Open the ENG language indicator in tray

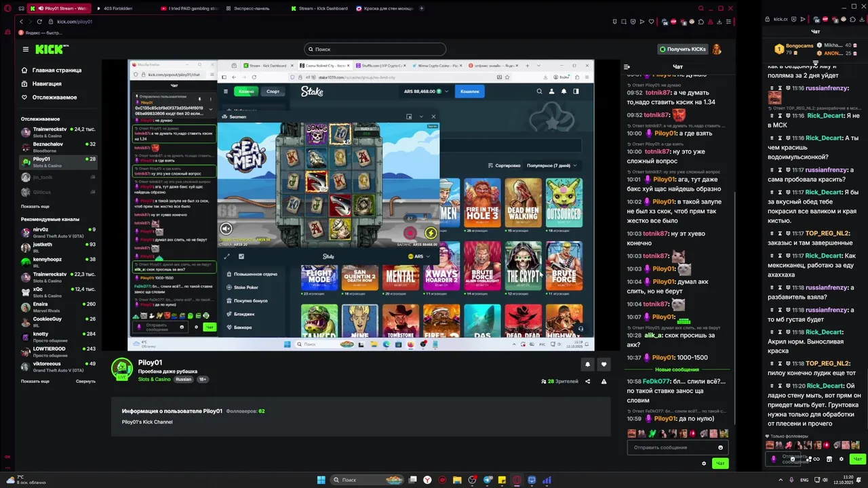click(804, 480)
